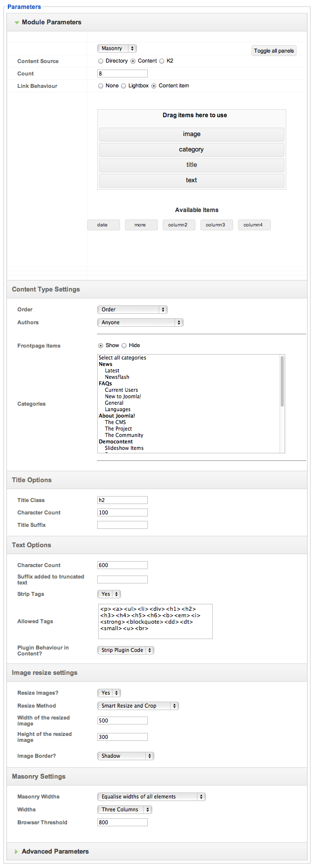Open the Order dropdown
Image resolution: width=315 pixels, height=868 pixels.
click(132, 309)
